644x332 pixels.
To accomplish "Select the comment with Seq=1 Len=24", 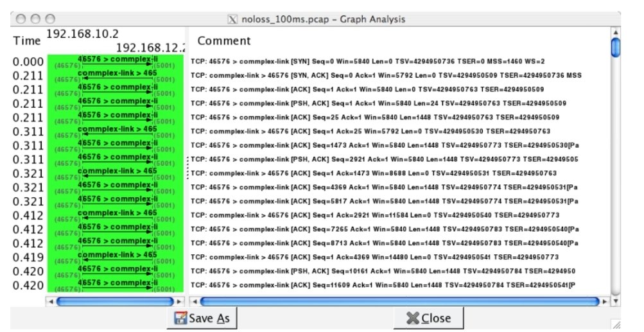I will (378, 103).
